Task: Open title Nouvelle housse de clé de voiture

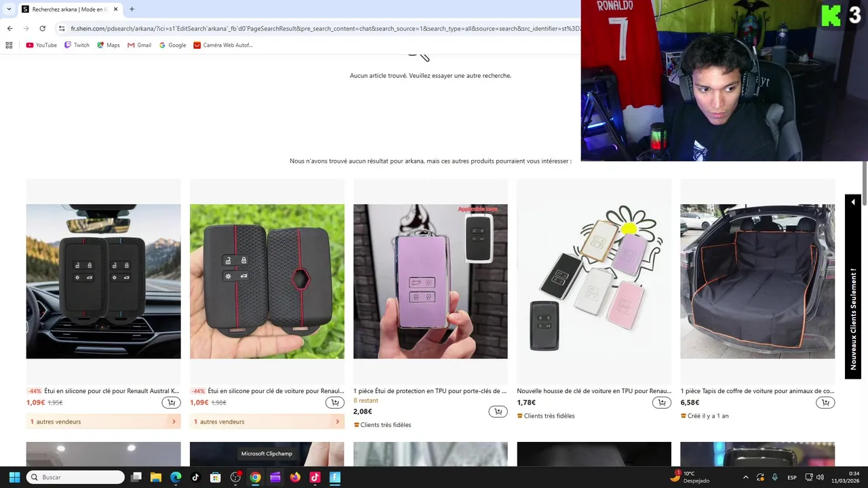Action: pyautogui.click(x=594, y=391)
